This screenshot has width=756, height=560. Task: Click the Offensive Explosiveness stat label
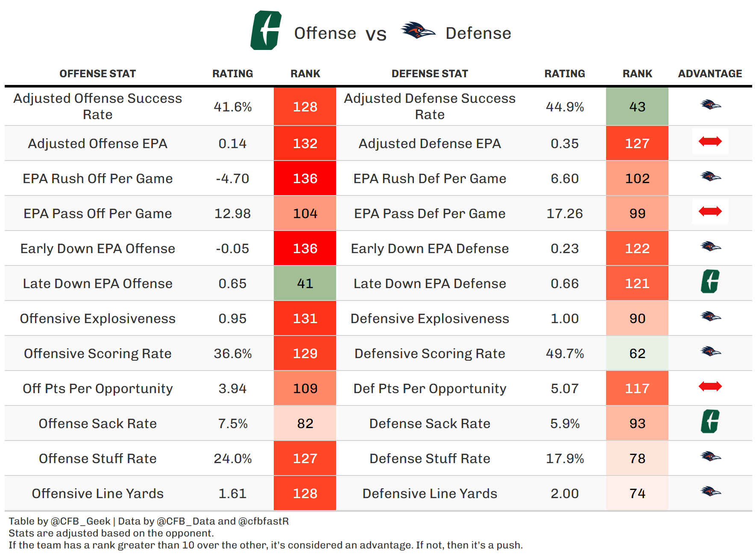pos(97,318)
